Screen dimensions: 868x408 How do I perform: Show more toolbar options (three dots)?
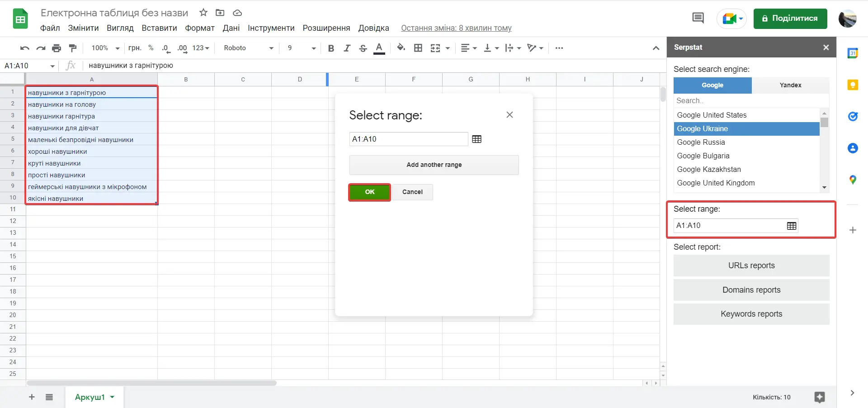(x=559, y=48)
